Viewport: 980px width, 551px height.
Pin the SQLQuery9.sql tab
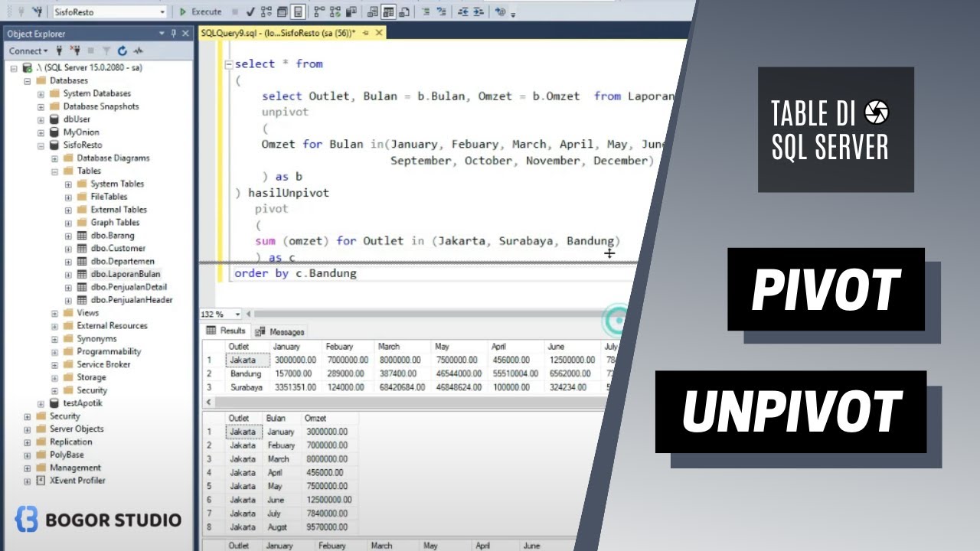[366, 33]
